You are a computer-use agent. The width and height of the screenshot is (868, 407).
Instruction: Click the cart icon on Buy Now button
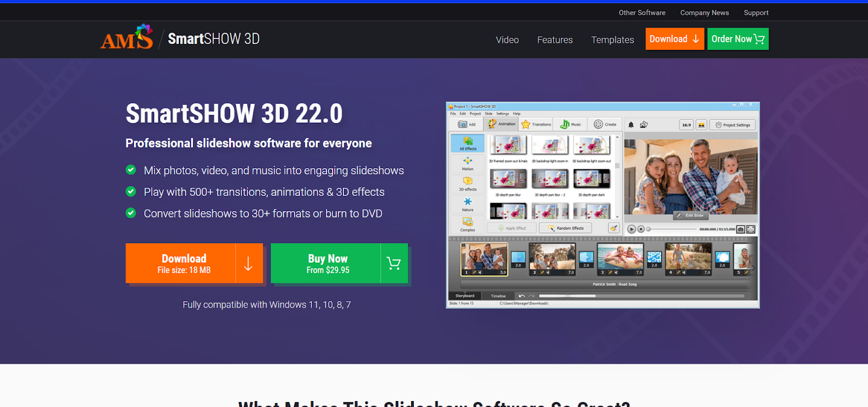click(394, 263)
